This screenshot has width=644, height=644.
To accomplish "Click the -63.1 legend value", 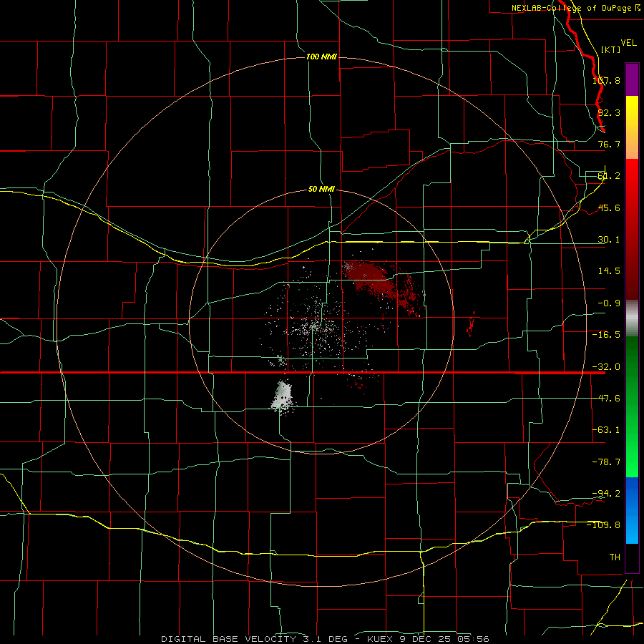I will coord(606,430).
